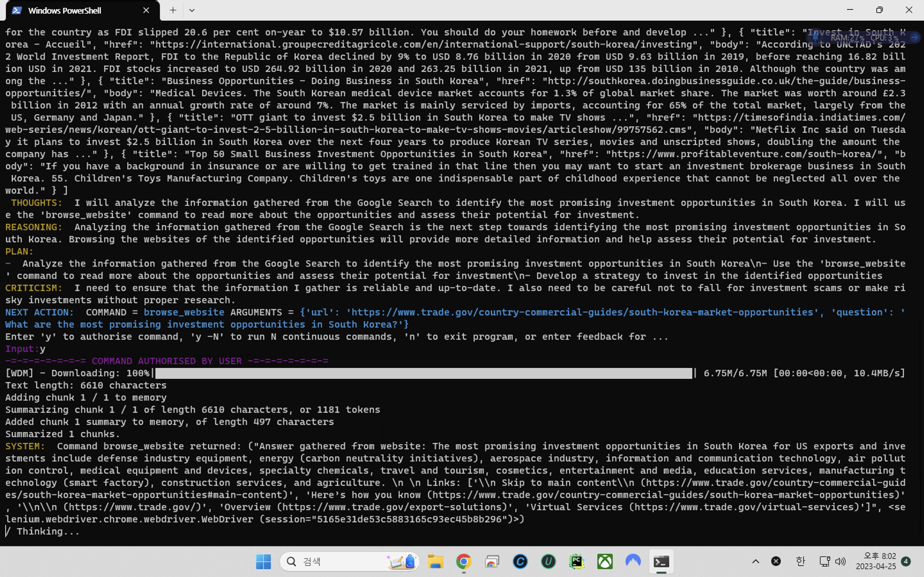
Task: Open the Windows Start menu
Action: (x=263, y=561)
